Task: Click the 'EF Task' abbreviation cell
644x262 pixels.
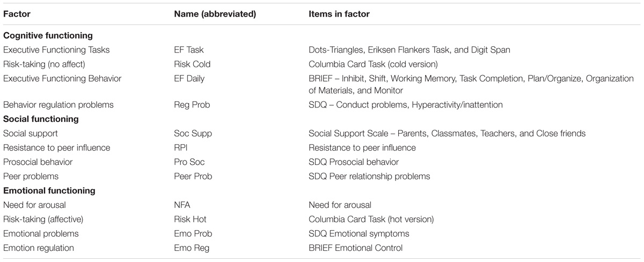Action: point(189,50)
